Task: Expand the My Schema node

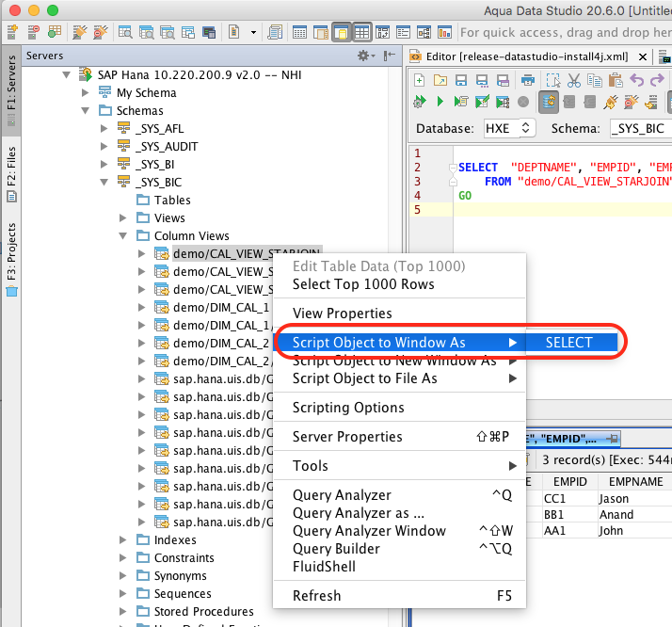Action: tap(86, 92)
